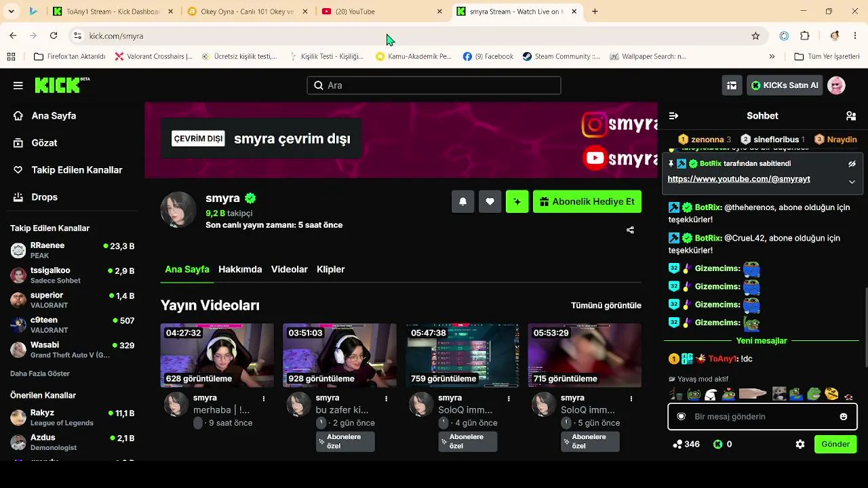Open Rakyz recommended channel
This screenshot has width=868, height=488.
(72, 418)
